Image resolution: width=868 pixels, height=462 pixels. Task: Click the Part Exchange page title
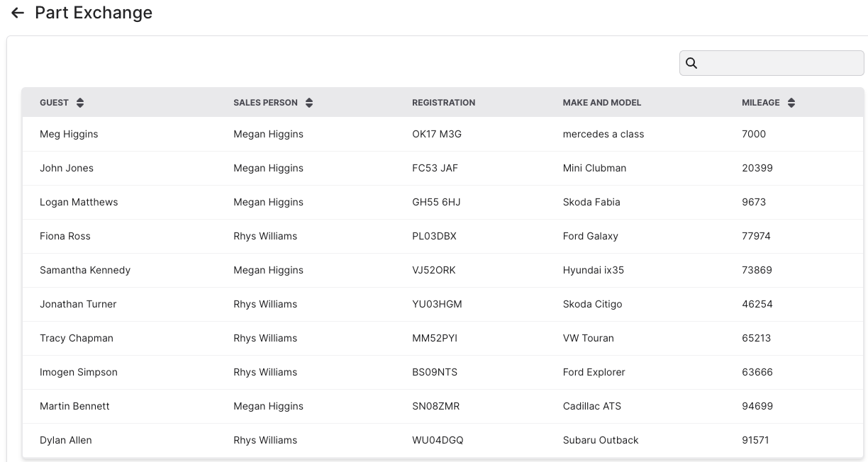pyautogui.click(x=94, y=13)
